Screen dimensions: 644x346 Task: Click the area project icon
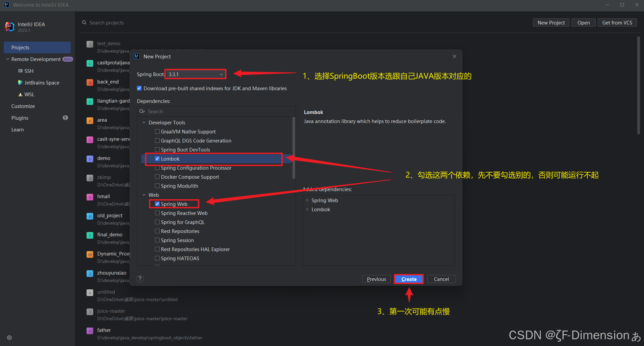coord(90,121)
